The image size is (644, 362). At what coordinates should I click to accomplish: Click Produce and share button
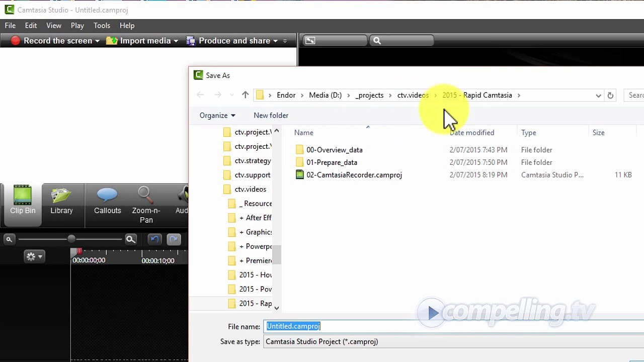click(x=228, y=41)
